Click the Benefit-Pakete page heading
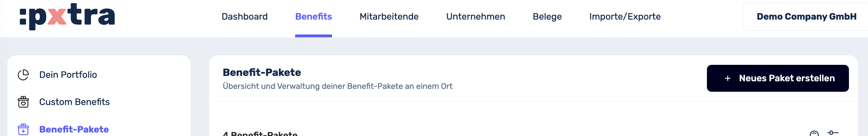This screenshot has width=868, height=136. pos(262,72)
